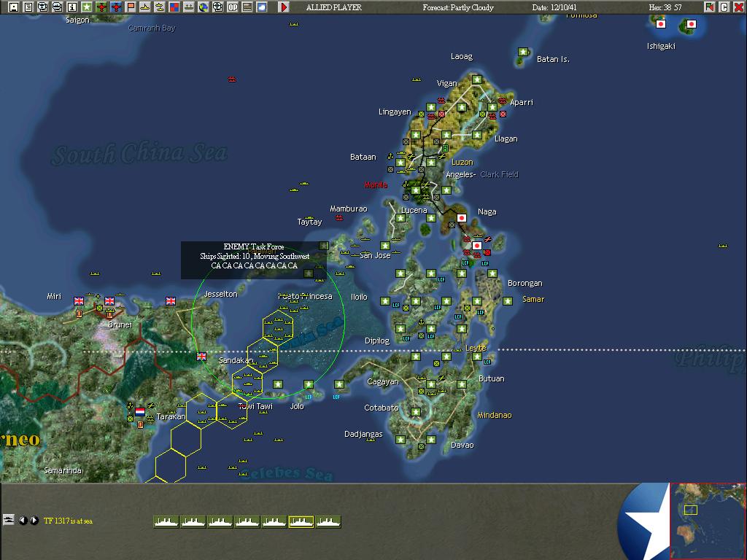747x560 pixels.
Task: Click the world minimap in corner
Action: (708, 521)
